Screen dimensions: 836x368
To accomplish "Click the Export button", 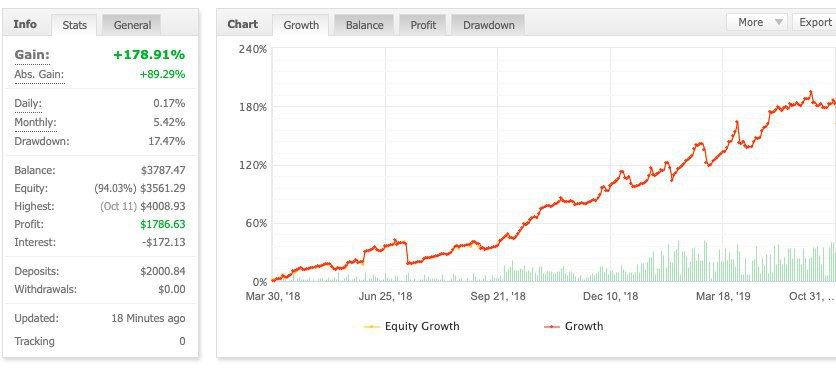I will [815, 22].
